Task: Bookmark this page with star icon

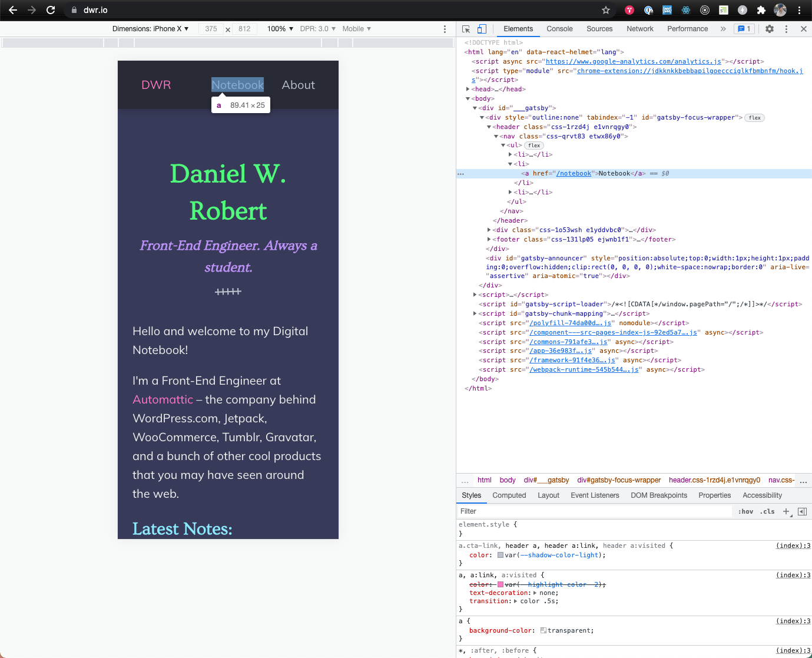Action: (606, 10)
